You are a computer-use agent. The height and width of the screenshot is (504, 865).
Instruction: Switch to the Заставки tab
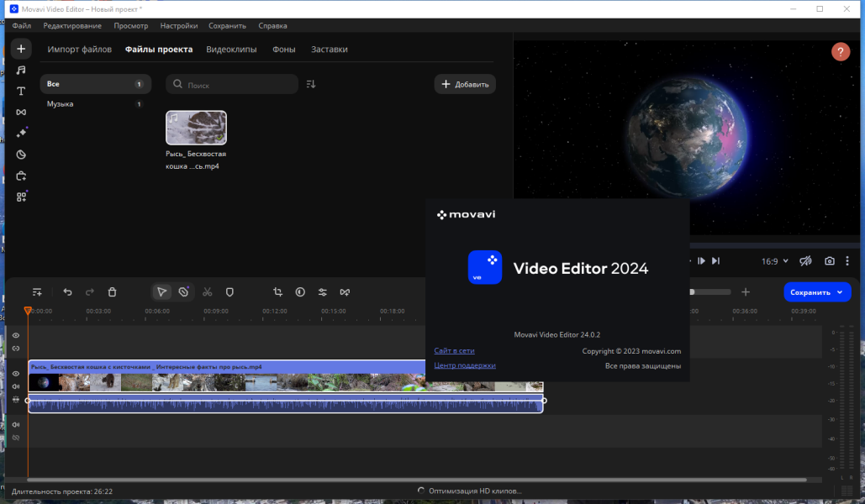tap(330, 49)
